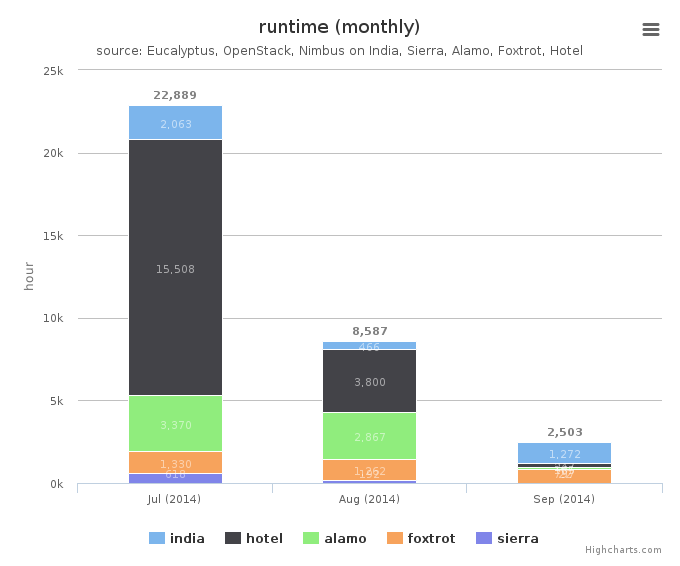The width and height of the screenshot is (680, 566).
Task: Select the Aug alamo segment 2,867
Action: coord(369,436)
